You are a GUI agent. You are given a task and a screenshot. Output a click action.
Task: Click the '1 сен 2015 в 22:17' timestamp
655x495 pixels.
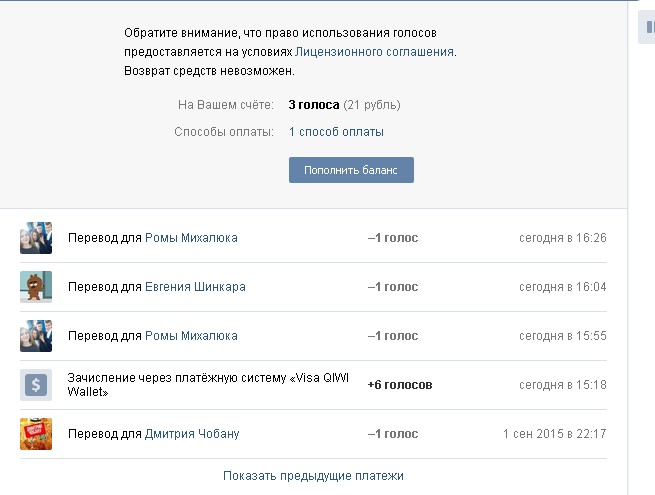click(554, 434)
